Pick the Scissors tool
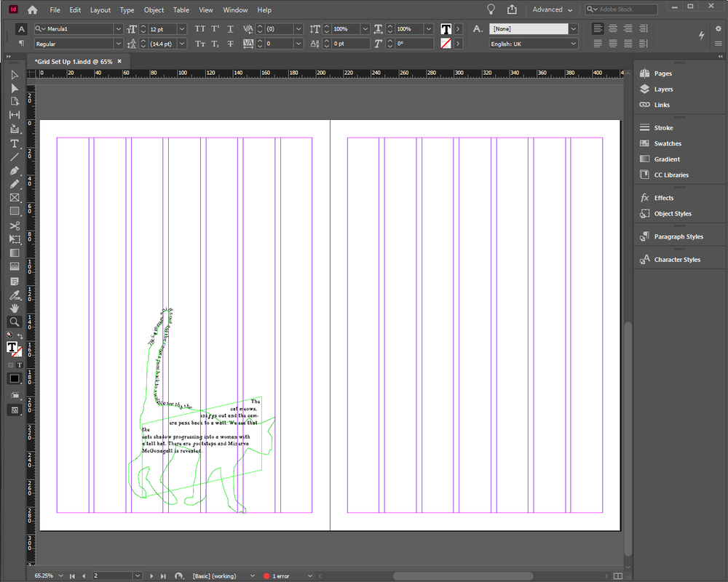Screen dimensions: 728x582 pos(15,226)
